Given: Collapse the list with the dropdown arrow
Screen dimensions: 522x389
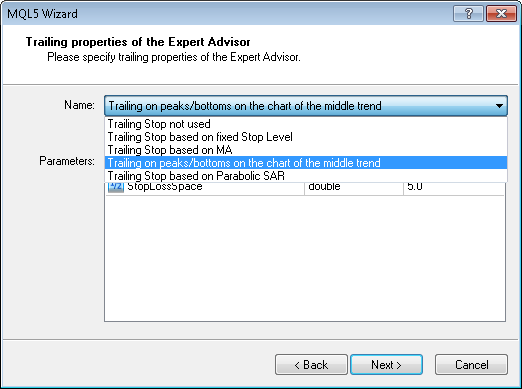Looking at the screenshot, I should (x=499, y=106).
